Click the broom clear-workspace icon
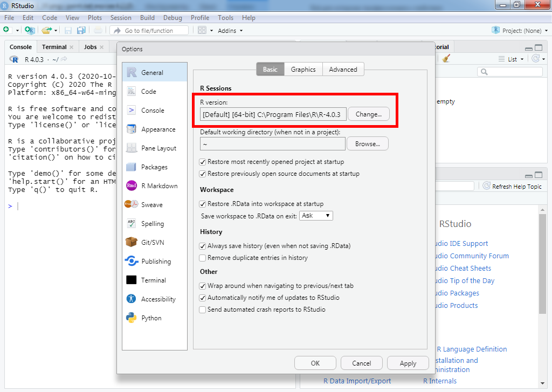 [x=445, y=59]
